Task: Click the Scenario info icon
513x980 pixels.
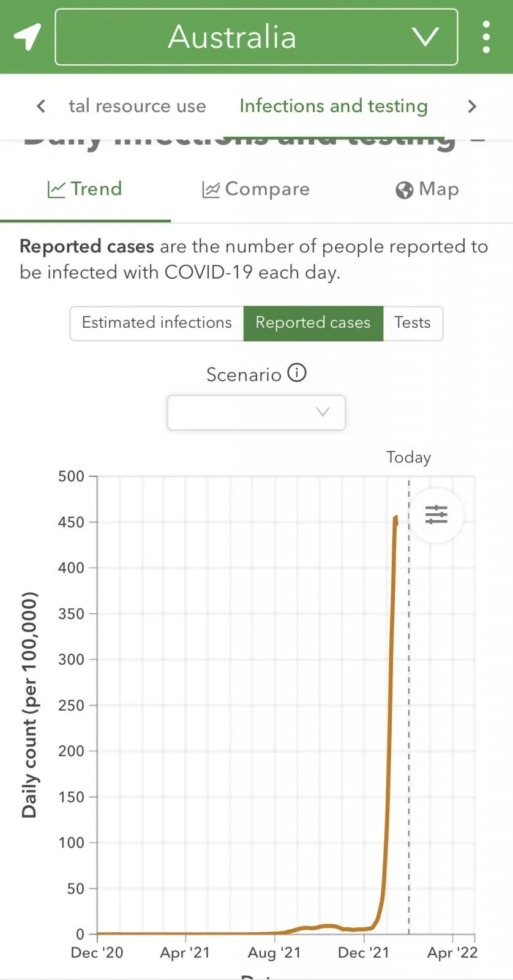Action: coord(297,372)
